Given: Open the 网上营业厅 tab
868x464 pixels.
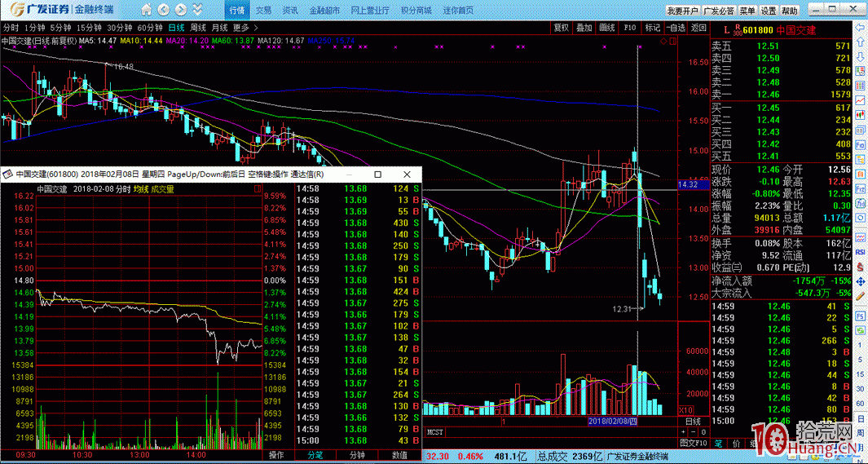Looking at the screenshot, I should [x=370, y=10].
